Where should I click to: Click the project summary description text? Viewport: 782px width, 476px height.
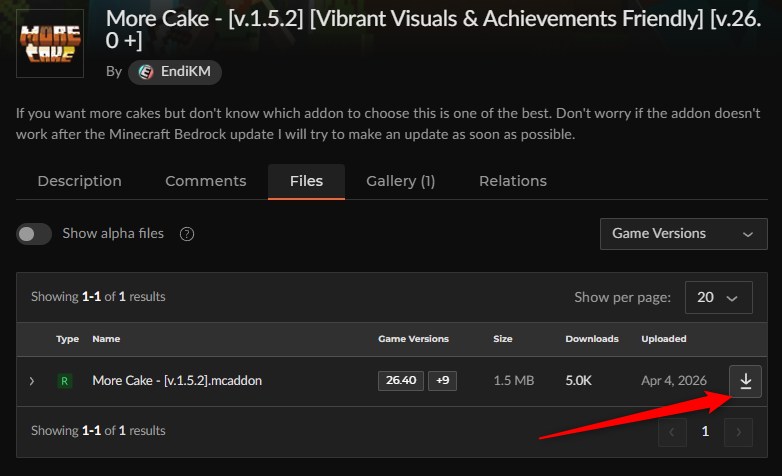(x=388, y=124)
